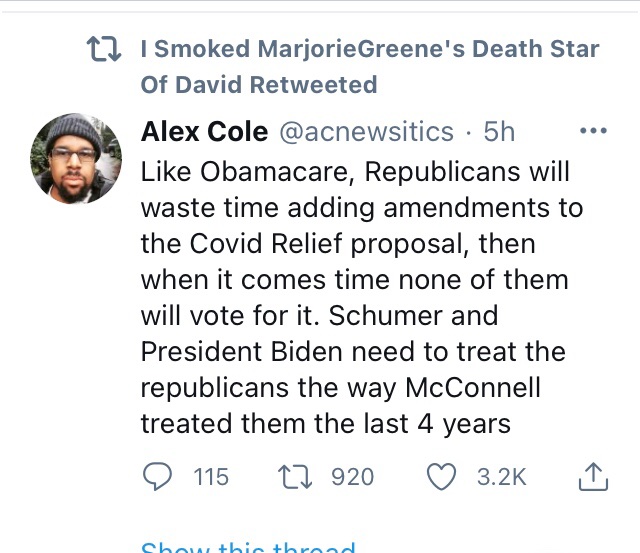Open the @acnewsitics handle

click(x=363, y=132)
